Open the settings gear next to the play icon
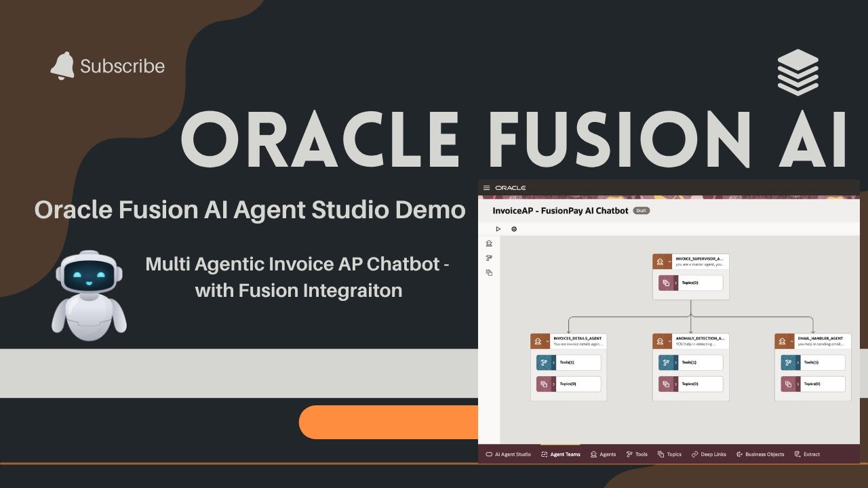This screenshot has width=868, height=488. (x=514, y=229)
